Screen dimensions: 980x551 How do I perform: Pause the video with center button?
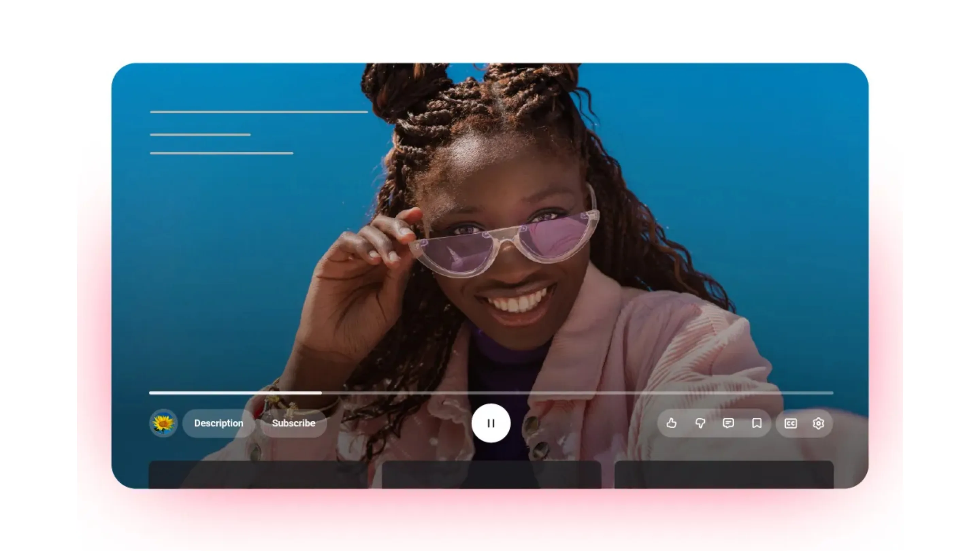pyautogui.click(x=491, y=423)
